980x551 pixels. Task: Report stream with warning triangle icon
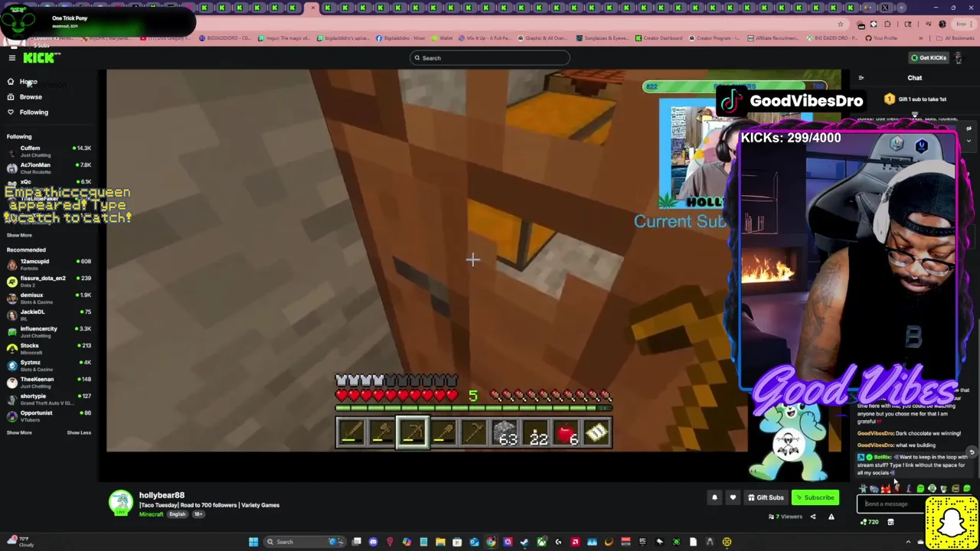pos(831,517)
